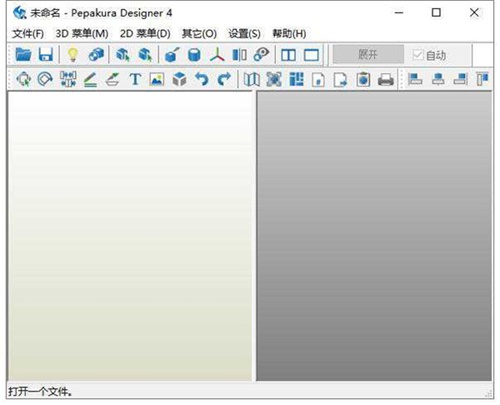This screenshot has height=405, width=500.
Task: Click the chain link with eye icon
Action: (x=261, y=54)
